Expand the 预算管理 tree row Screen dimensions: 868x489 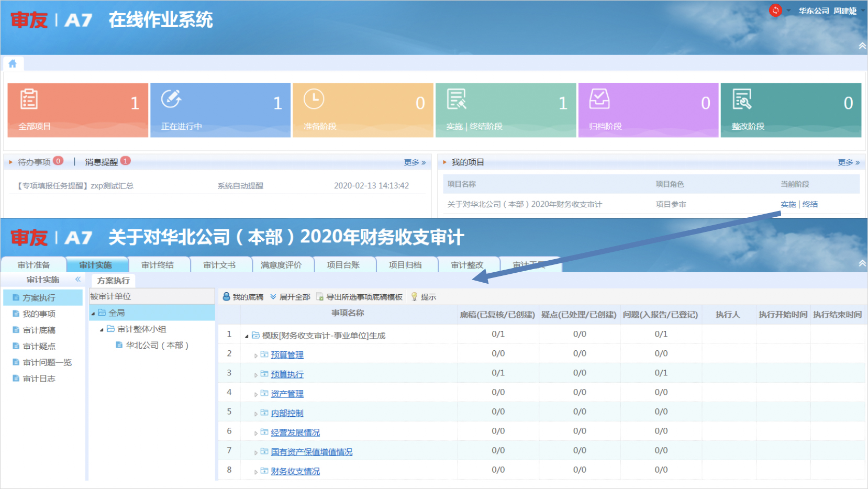click(x=255, y=355)
